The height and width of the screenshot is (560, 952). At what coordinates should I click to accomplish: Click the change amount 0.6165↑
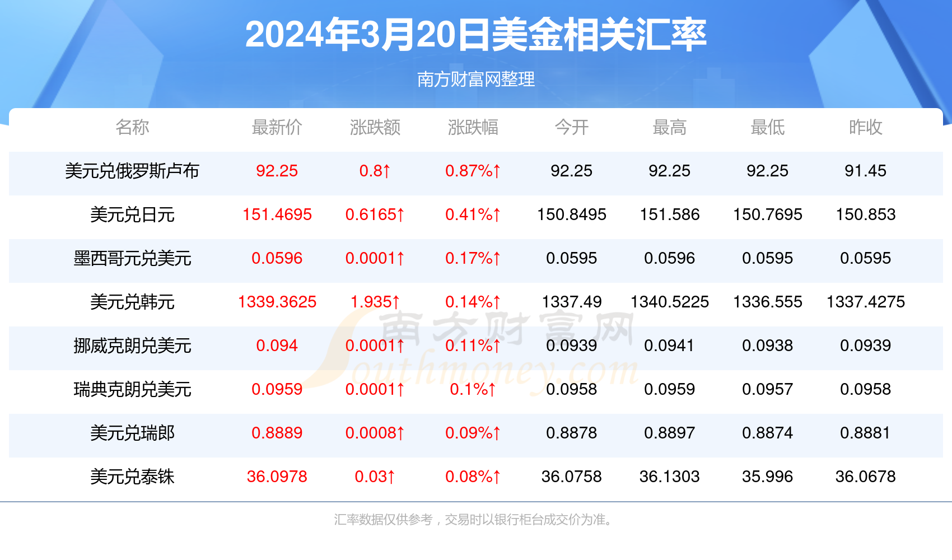375,214
